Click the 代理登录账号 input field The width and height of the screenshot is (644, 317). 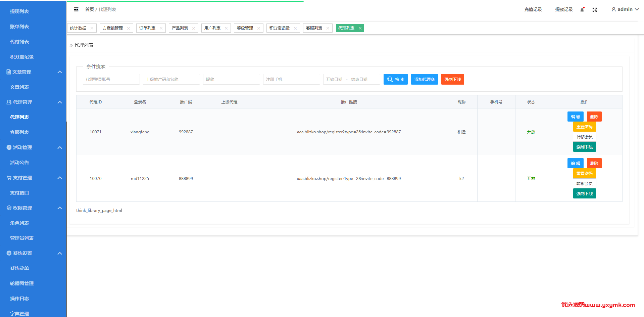click(x=111, y=79)
